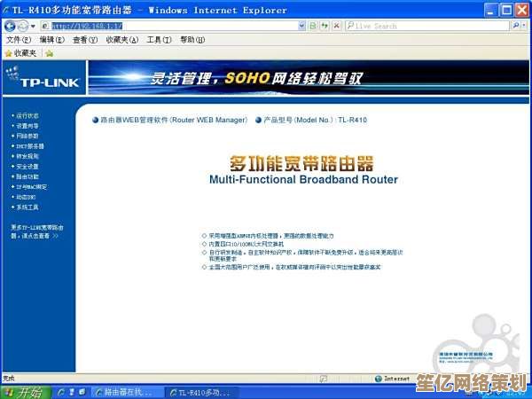This screenshot has width=532, height=399.
Task: Click the Compatibility View icon beside the address bar
Action: click(313, 26)
